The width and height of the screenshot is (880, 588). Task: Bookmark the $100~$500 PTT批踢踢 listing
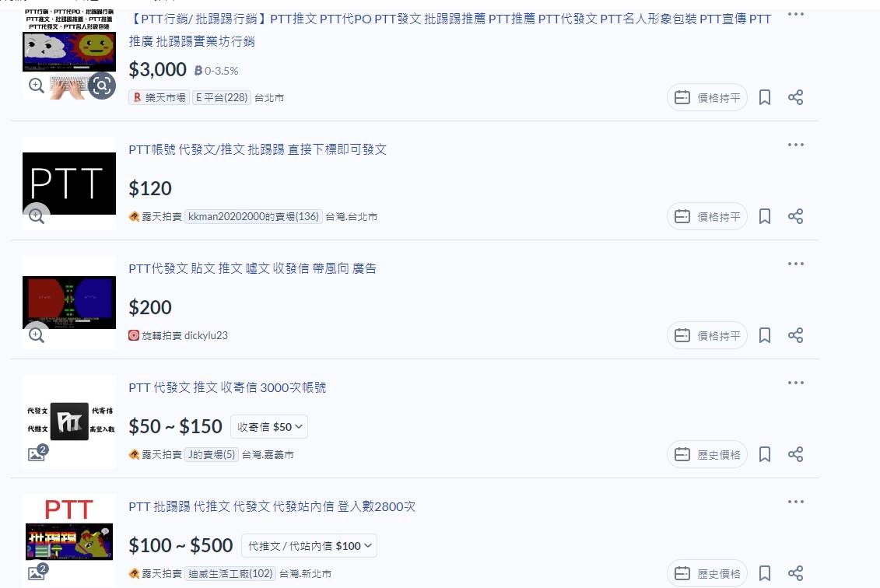point(765,573)
